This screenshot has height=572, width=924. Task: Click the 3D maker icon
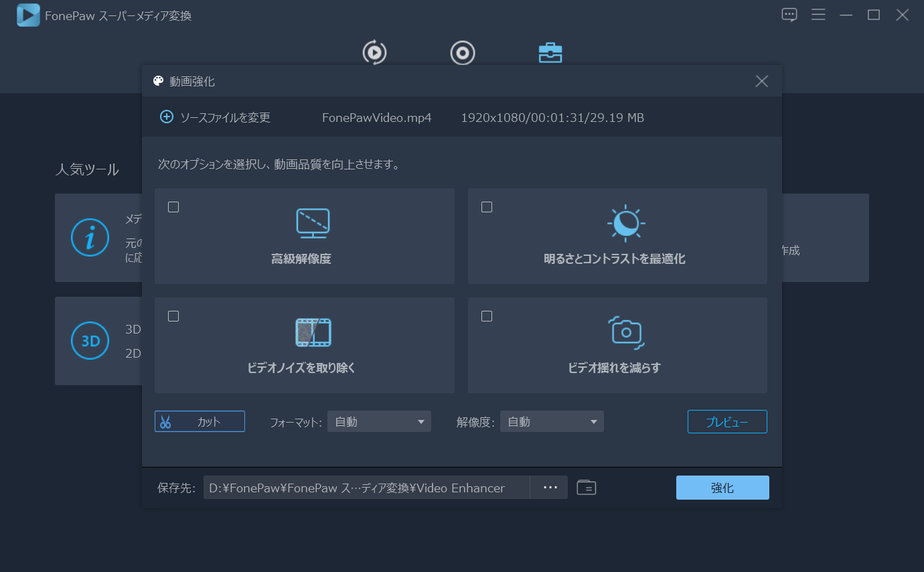pyautogui.click(x=90, y=341)
